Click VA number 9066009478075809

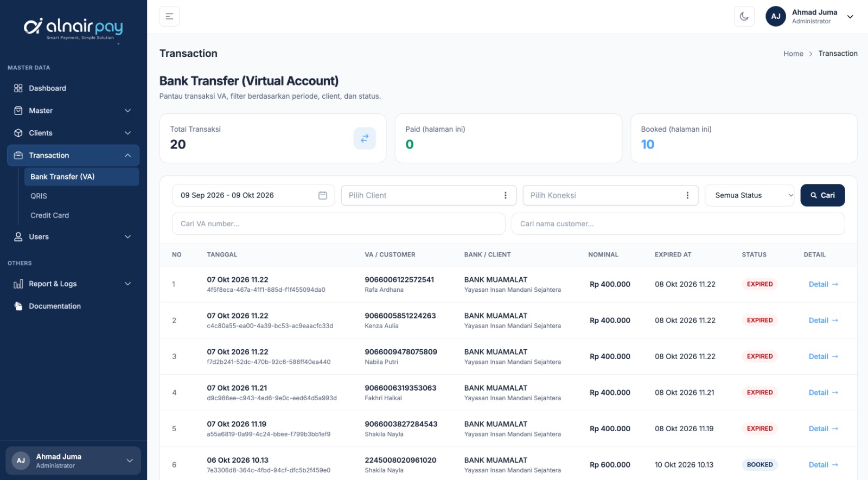tap(401, 352)
